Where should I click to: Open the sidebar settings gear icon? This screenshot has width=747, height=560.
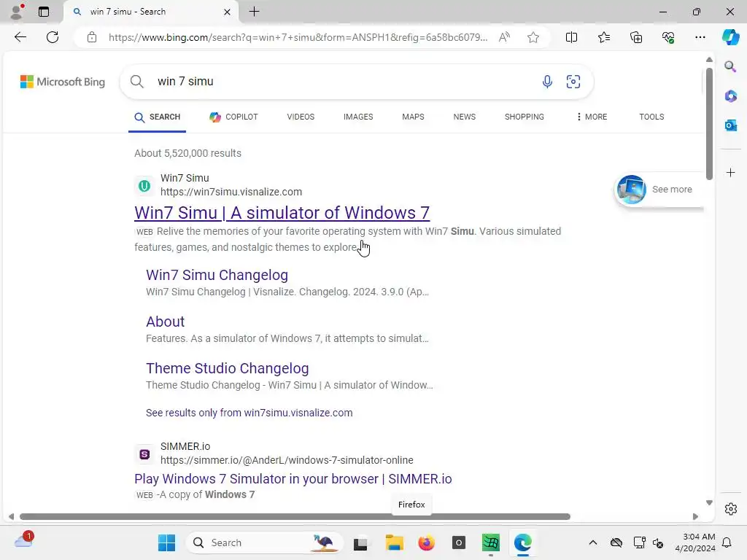click(730, 509)
